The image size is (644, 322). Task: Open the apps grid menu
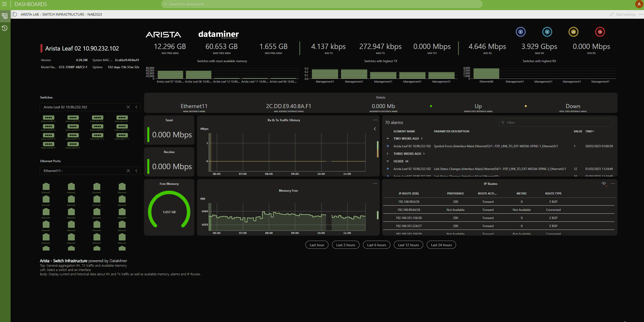click(x=4, y=4)
